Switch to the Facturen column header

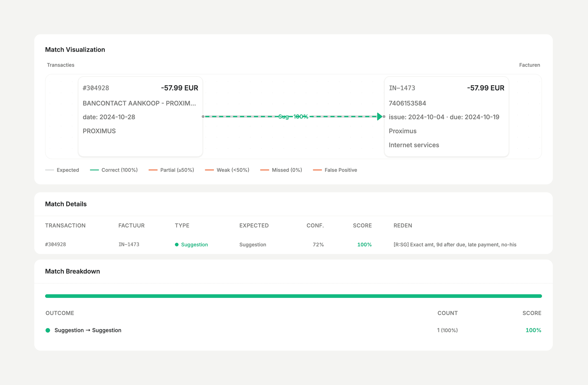pos(529,65)
